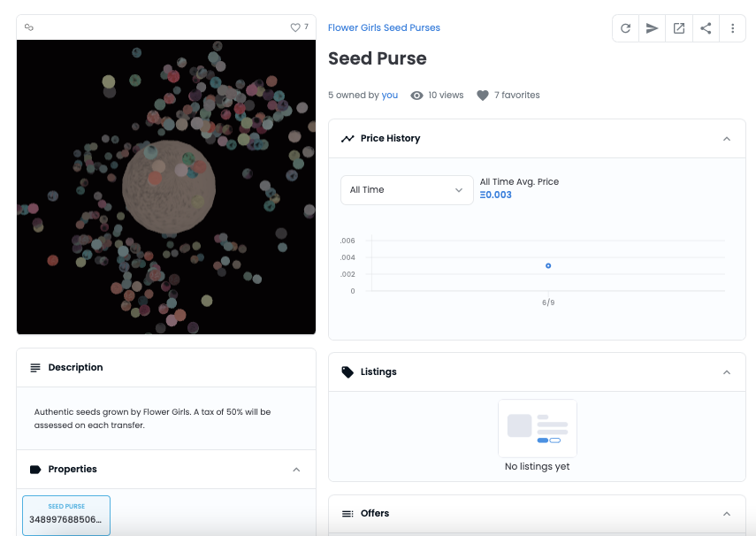
Task: Open the All Time range dropdown
Action: pos(407,190)
